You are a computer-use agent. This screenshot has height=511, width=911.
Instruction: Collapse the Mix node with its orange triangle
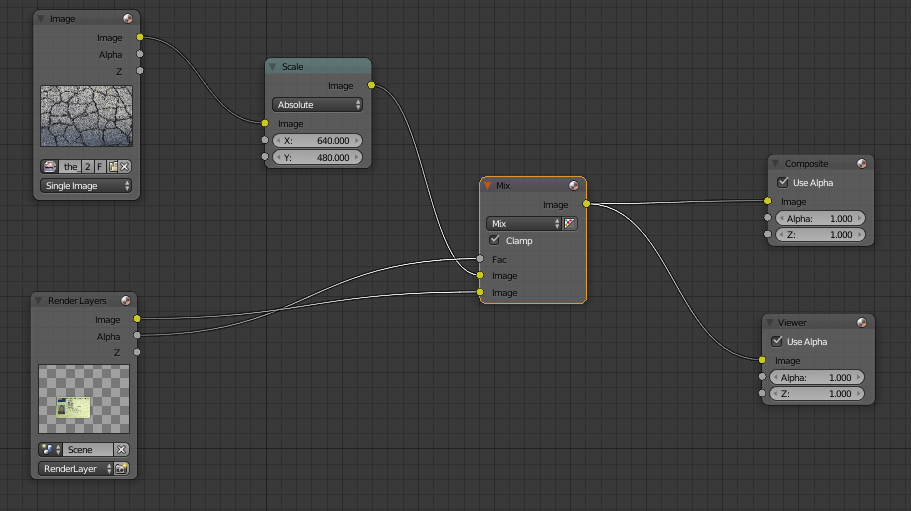click(x=487, y=186)
